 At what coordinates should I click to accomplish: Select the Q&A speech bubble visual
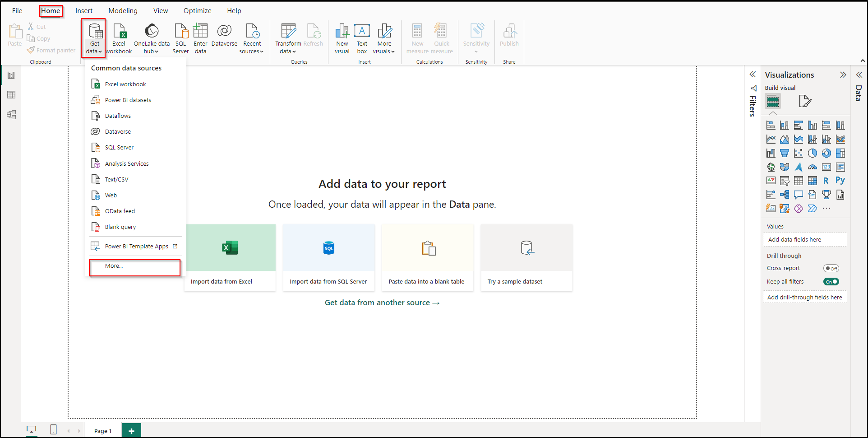[799, 195]
